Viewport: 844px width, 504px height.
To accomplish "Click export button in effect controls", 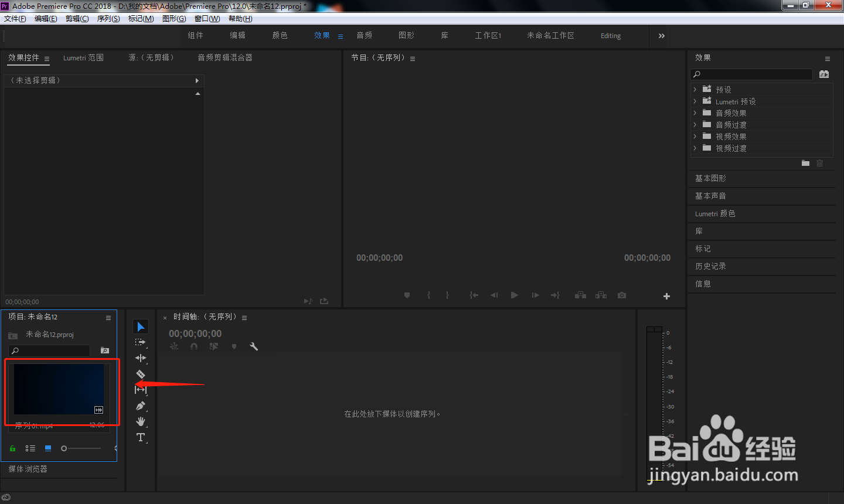I will 324,301.
